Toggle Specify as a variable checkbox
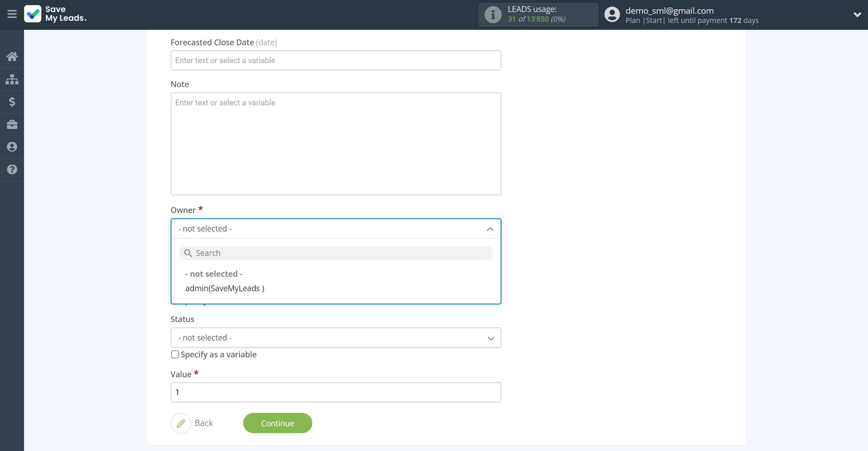This screenshot has height=451, width=868. 175,355
